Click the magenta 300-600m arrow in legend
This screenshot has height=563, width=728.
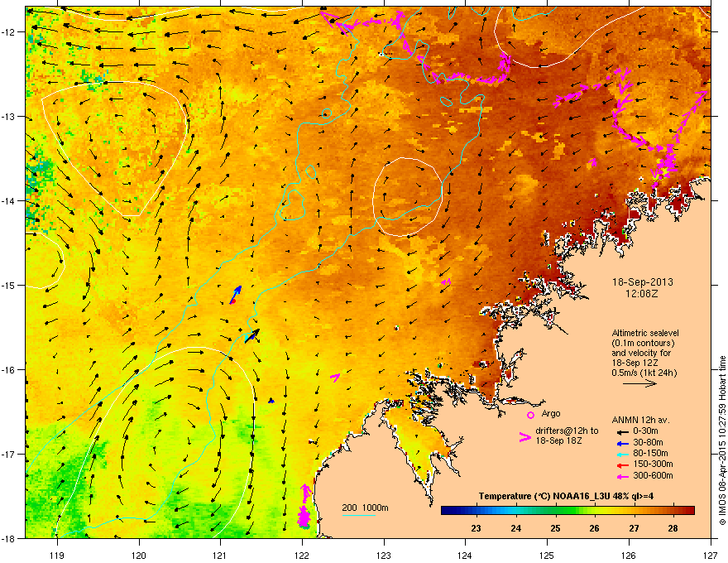pyautogui.click(x=621, y=476)
